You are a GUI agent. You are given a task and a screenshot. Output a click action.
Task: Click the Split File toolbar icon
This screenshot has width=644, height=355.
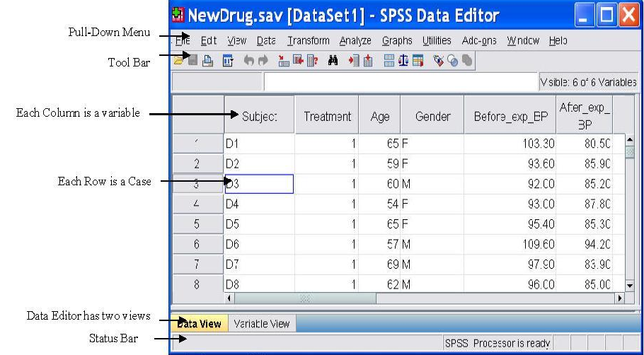click(389, 62)
